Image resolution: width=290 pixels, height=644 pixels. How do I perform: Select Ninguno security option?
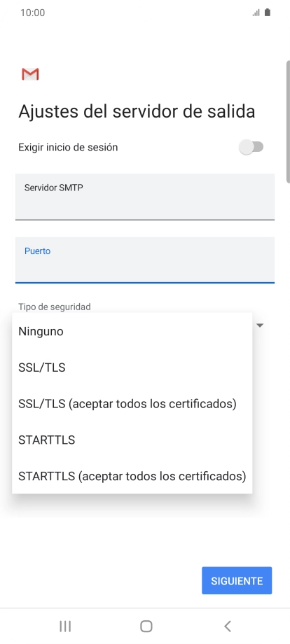(x=132, y=331)
